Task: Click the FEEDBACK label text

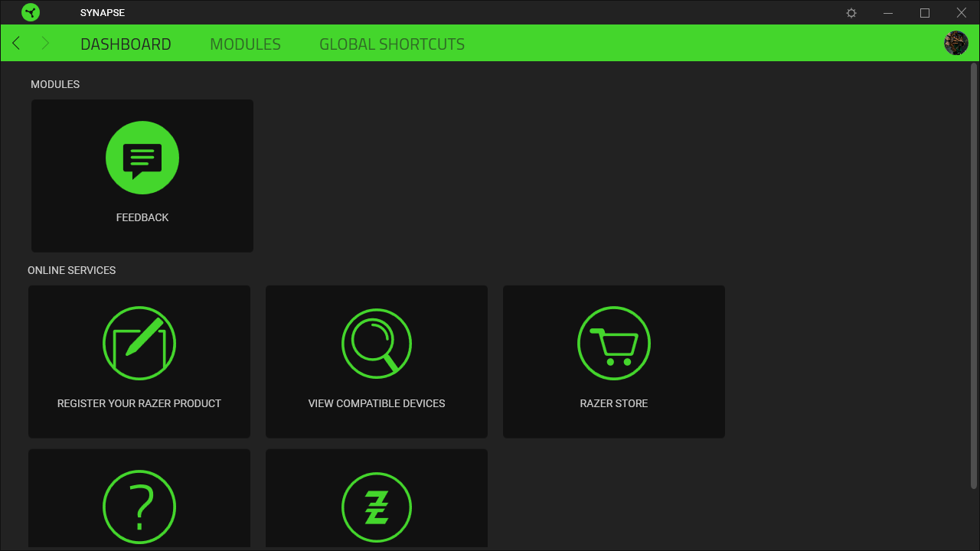Action: [x=142, y=217]
